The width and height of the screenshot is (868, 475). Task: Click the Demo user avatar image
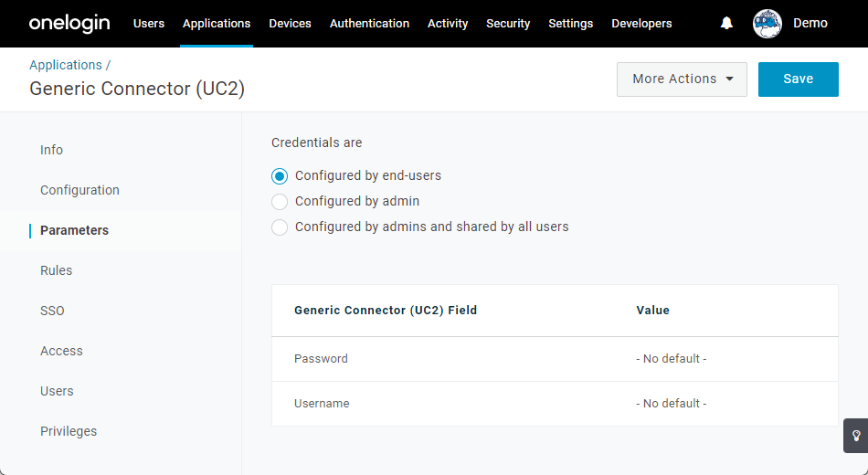click(x=767, y=23)
